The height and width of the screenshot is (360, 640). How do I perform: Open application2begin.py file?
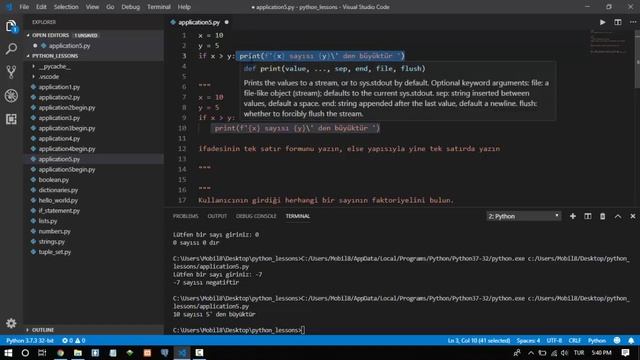tap(67, 107)
